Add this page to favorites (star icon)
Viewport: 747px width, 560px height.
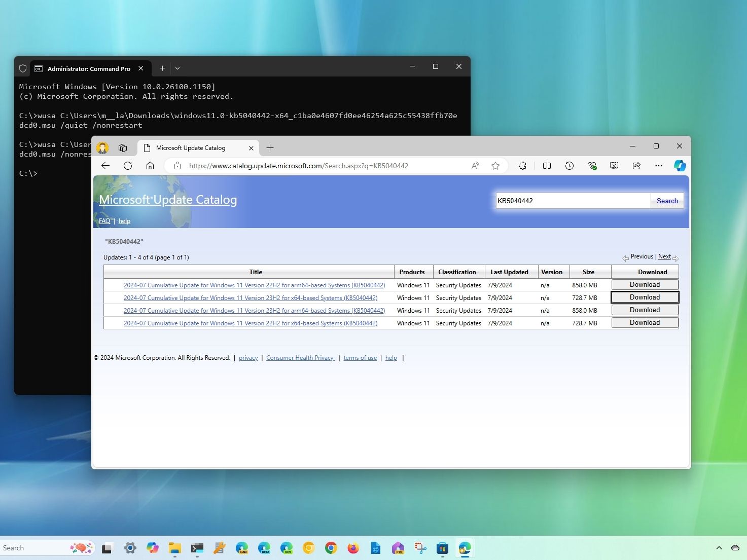click(495, 166)
